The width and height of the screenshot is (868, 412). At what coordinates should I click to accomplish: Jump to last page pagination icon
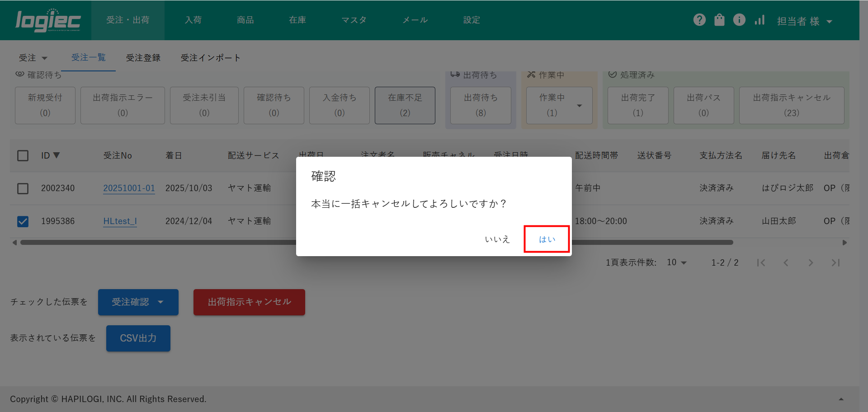[x=835, y=262]
